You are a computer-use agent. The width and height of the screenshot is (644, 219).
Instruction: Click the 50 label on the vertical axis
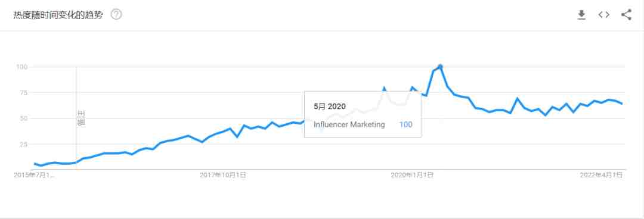click(23, 118)
